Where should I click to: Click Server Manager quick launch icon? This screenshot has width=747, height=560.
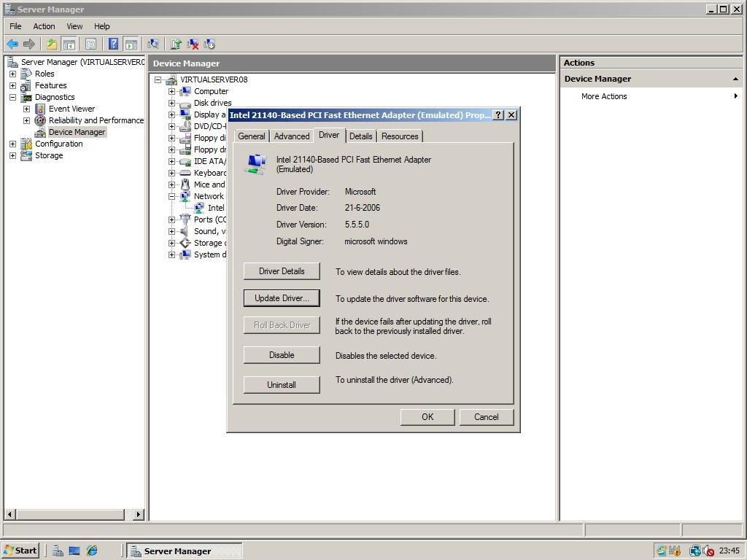pyautogui.click(x=58, y=551)
